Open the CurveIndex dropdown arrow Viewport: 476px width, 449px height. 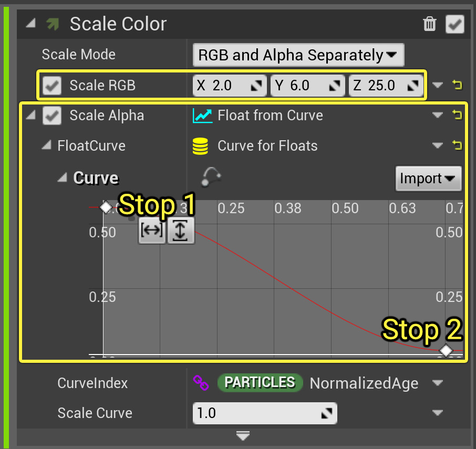click(x=438, y=383)
